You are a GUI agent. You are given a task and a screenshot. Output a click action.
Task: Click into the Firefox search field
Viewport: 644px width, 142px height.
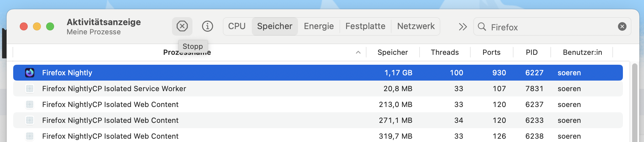point(550,27)
